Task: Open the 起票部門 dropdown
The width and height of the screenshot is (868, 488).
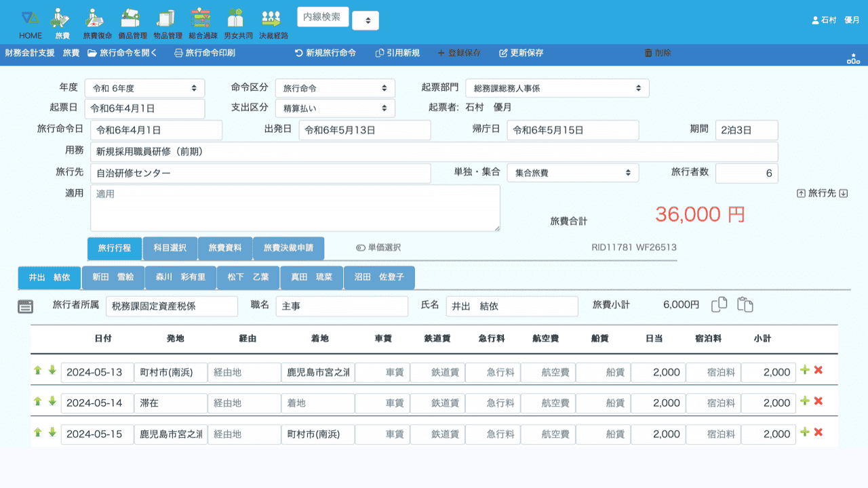Action: click(557, 88)
